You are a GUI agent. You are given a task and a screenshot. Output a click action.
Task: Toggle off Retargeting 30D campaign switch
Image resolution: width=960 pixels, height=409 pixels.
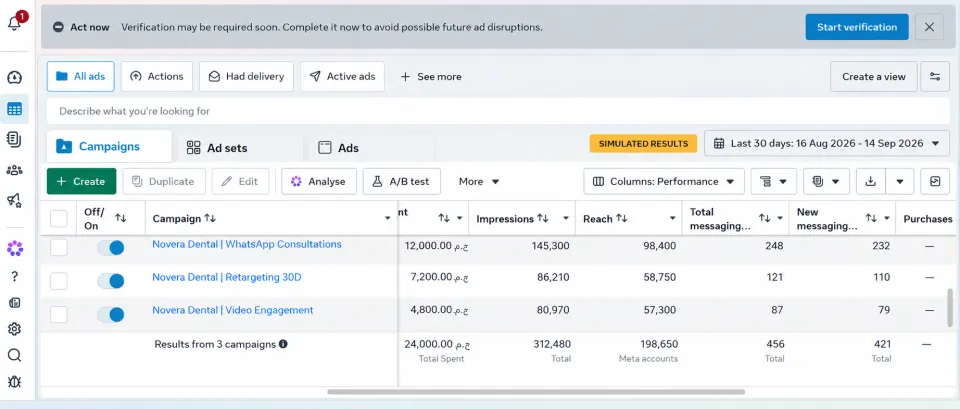click(111, 281)
